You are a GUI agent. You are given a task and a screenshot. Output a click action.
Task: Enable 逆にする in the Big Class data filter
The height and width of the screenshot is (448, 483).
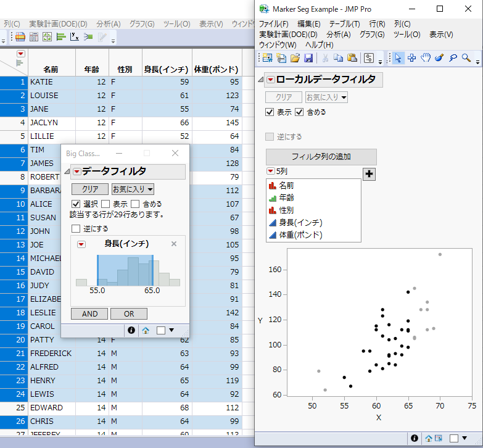click(76, 229)
